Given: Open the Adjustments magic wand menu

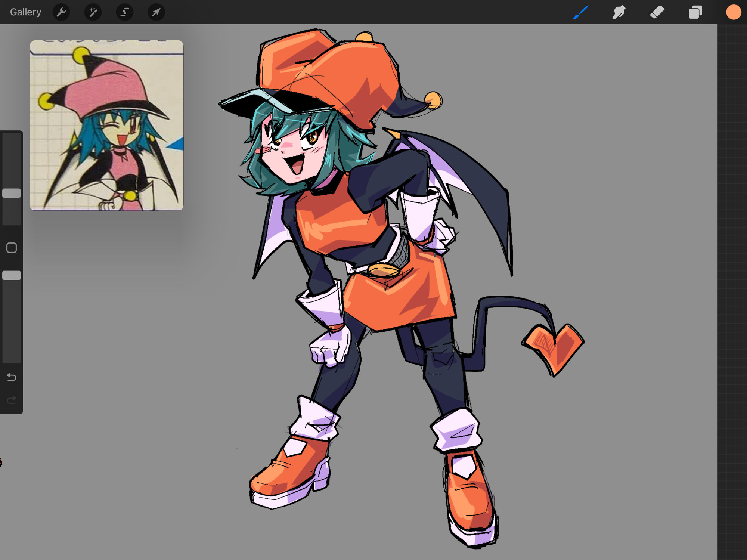Looking at the screenshot, I should pos(93,12).
